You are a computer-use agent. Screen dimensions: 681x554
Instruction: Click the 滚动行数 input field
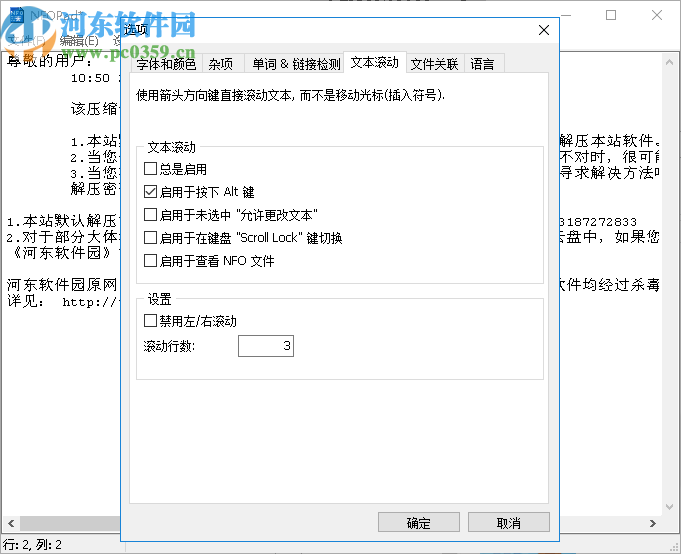tap(266, 346)
